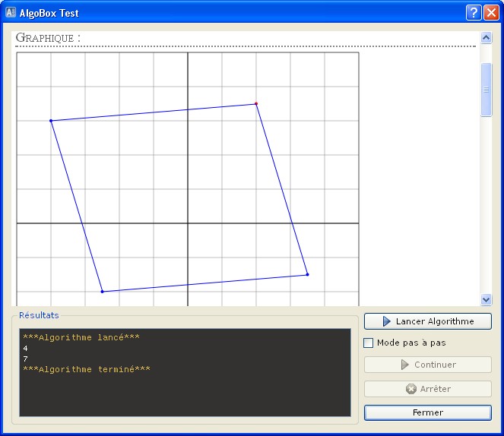Click the output value 7 in results
The width and height of the screenshot is (504, 436).
pyautogui.click(x=25, y=359)
